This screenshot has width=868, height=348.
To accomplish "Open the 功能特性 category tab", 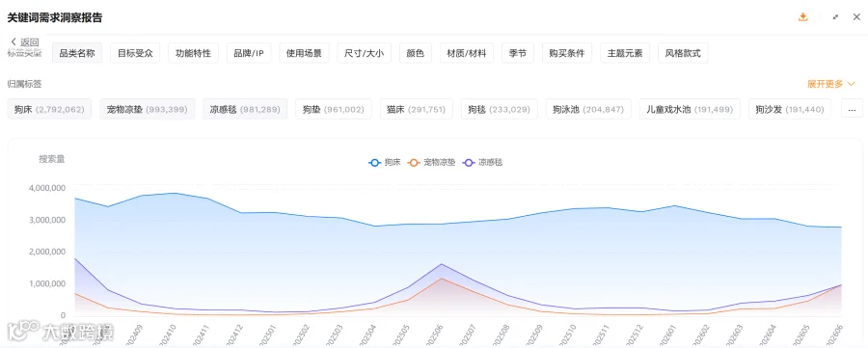I will [x=193, y=54].
